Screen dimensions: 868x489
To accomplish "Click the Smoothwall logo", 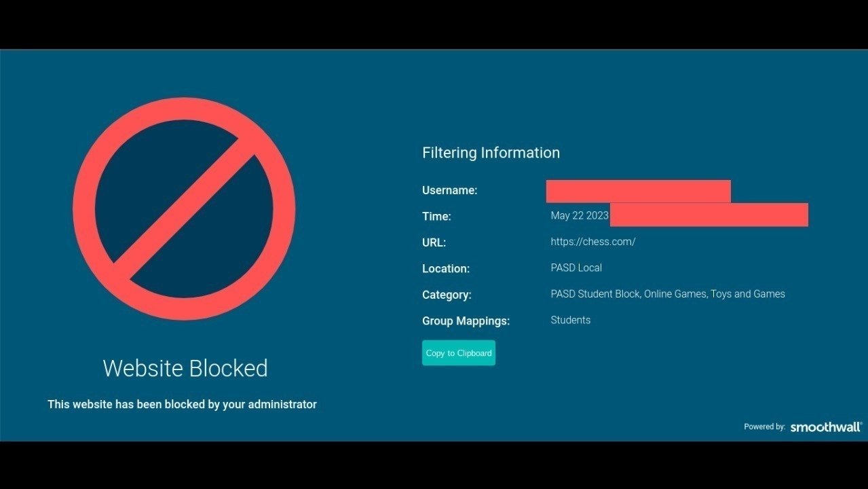I will pyautogui.click(x=826, y=427).
